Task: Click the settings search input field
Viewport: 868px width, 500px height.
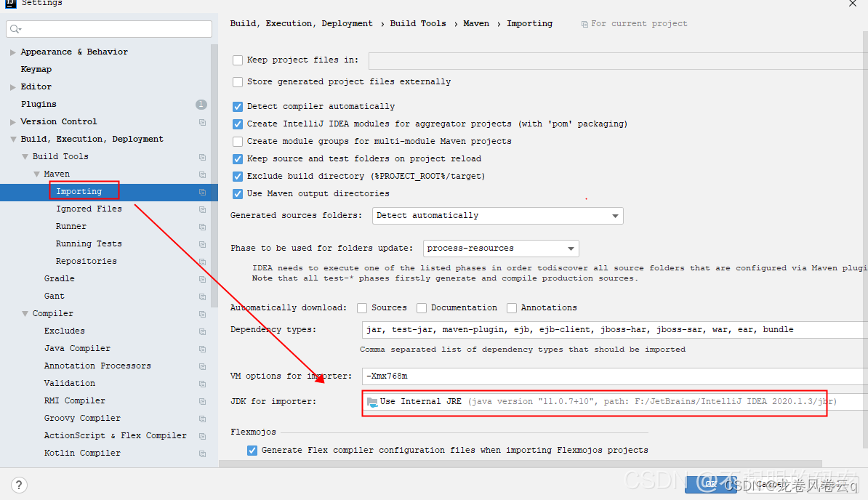Action: click(109, 29)
